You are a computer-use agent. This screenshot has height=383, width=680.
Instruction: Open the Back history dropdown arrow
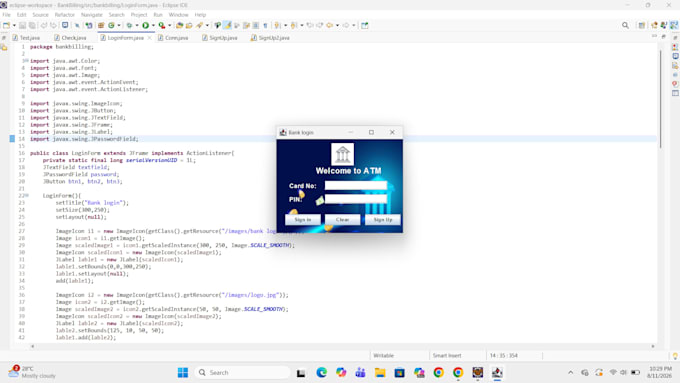(337, 26)
